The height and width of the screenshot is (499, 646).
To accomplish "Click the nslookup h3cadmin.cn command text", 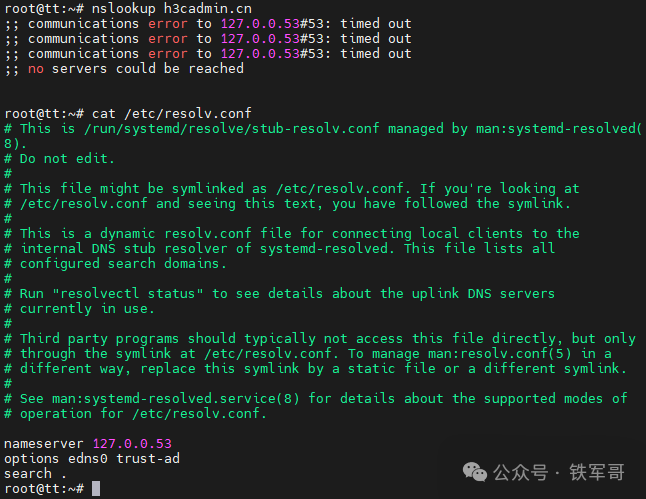I will (x=171, y=9).
